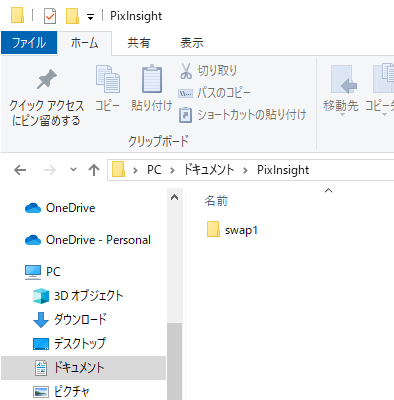
Task: Expand the chevron after ドキュメント in breadcrumb
Action: click(246, 171)
